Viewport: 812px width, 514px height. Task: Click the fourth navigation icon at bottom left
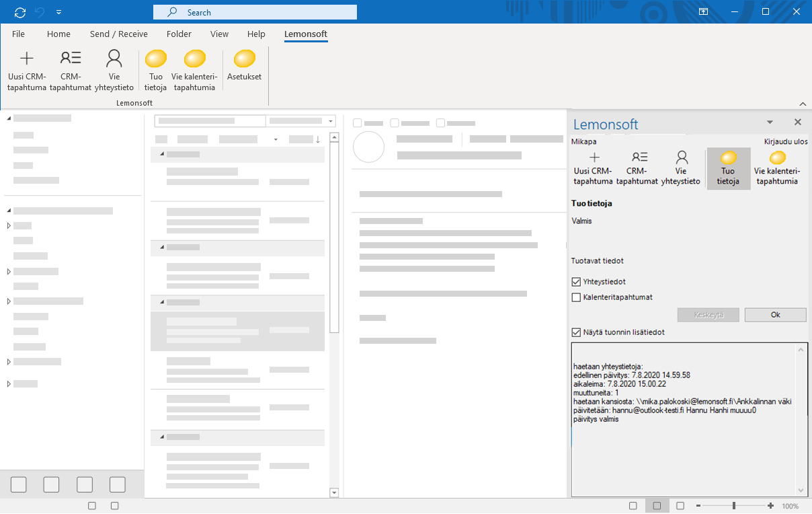click(x=118, y=484)
